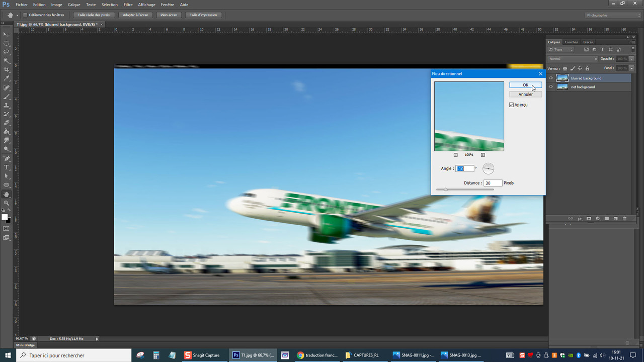This screenshot has width=644, height=362.
Task: Open the layer styles fx menu
Action: coord(580,219)
